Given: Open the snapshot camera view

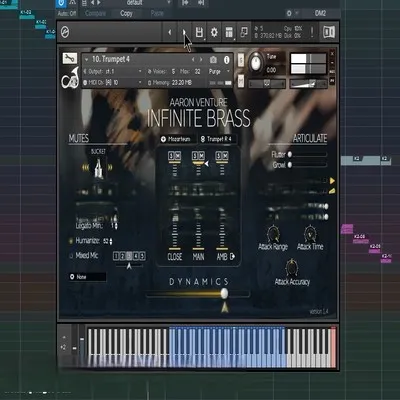Looking at the screenshot, I should (213, 60).
